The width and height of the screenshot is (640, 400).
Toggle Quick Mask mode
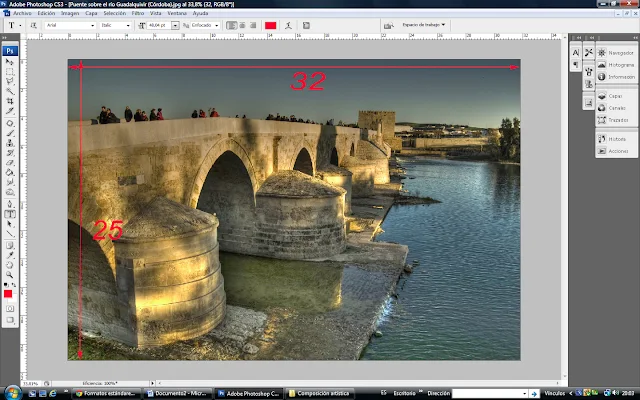click(x=10, y=309)
